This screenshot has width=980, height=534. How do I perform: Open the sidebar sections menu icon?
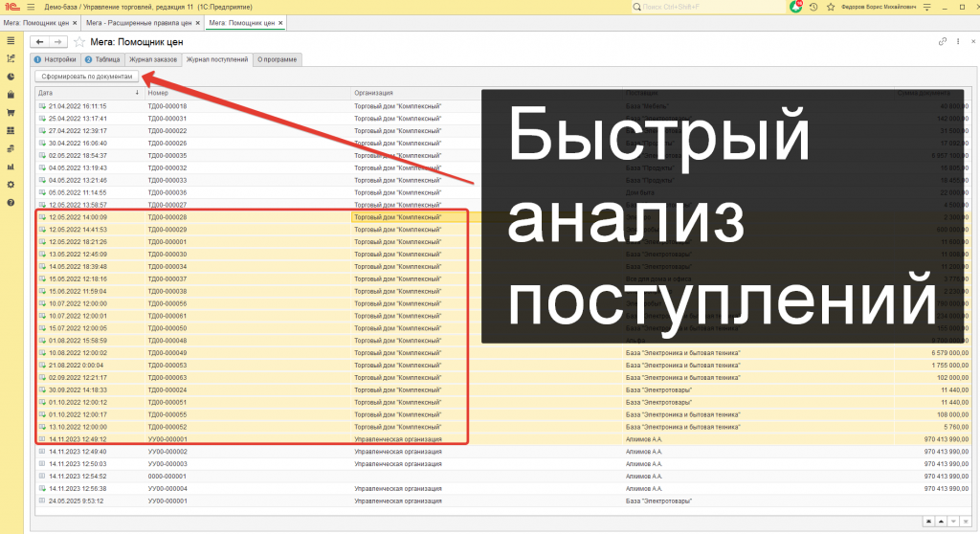[11, 40]
